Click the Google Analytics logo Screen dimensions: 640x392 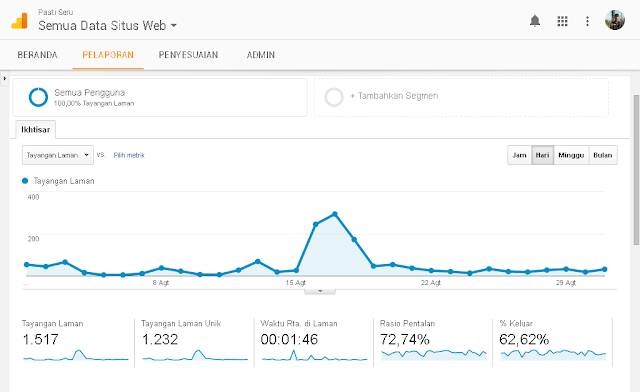pos(20,21)
